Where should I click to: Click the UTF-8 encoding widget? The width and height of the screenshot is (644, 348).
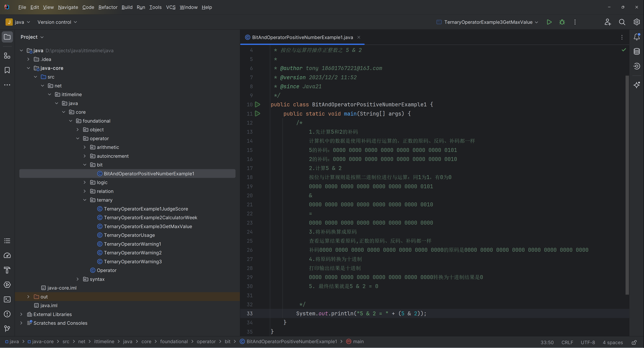click(588, 342)
